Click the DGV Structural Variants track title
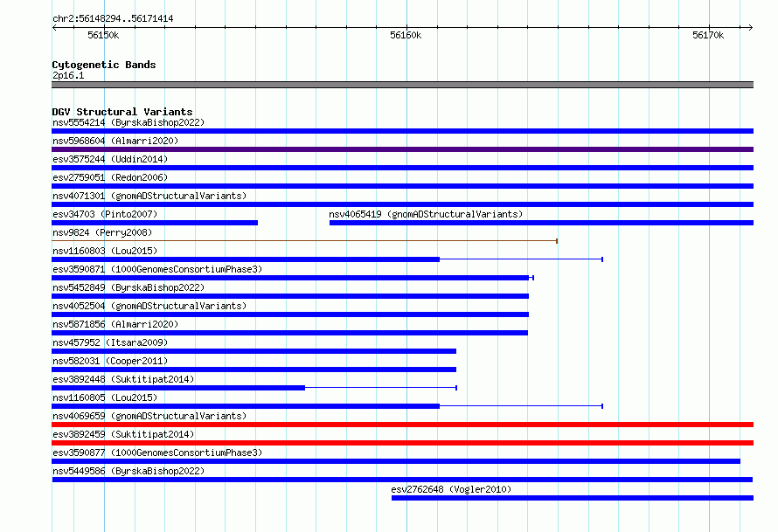 coord(122,112)
